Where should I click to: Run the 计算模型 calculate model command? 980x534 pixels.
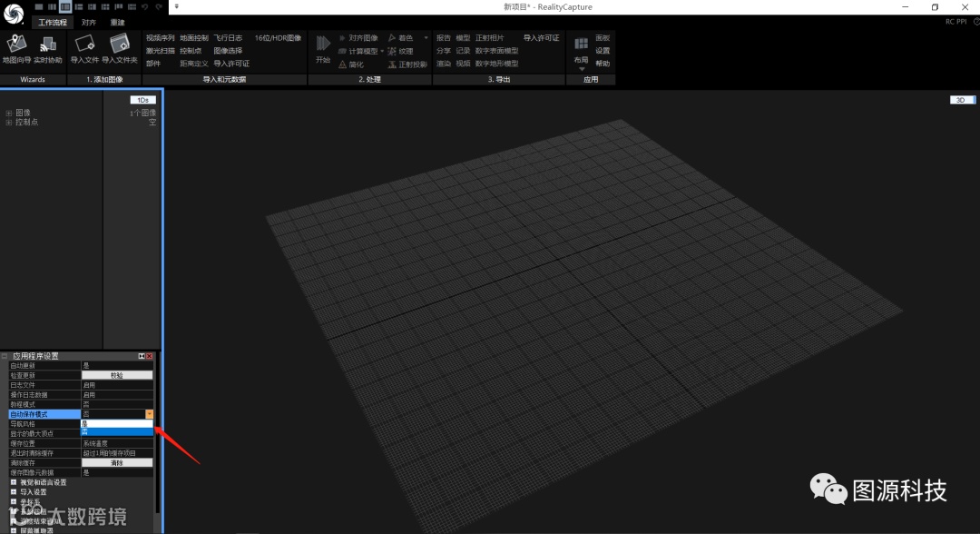click(358, 51)
